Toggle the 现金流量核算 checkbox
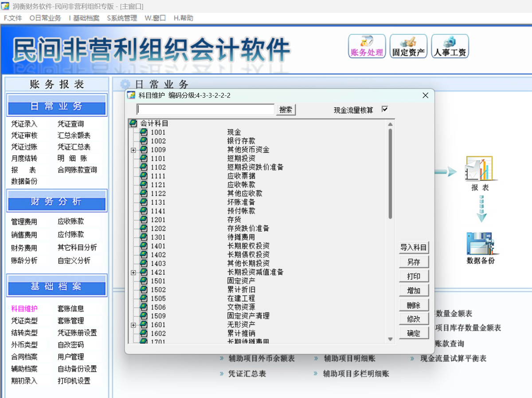This screenshot has width=532, height=398. click(385, 109)
